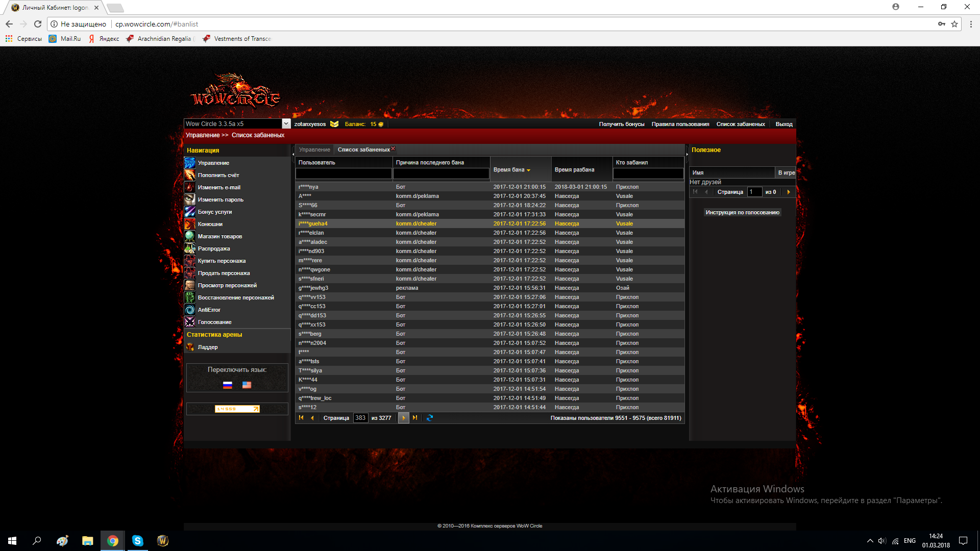
Task: Select the i****gueha4 row in table
Action: 490,223
